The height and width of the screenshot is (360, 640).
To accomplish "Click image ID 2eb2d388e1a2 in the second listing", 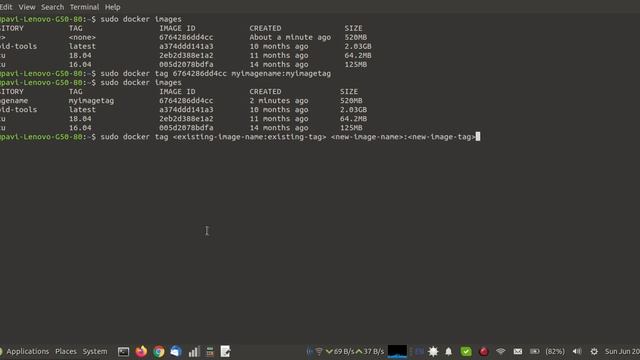I will [186, 119].
